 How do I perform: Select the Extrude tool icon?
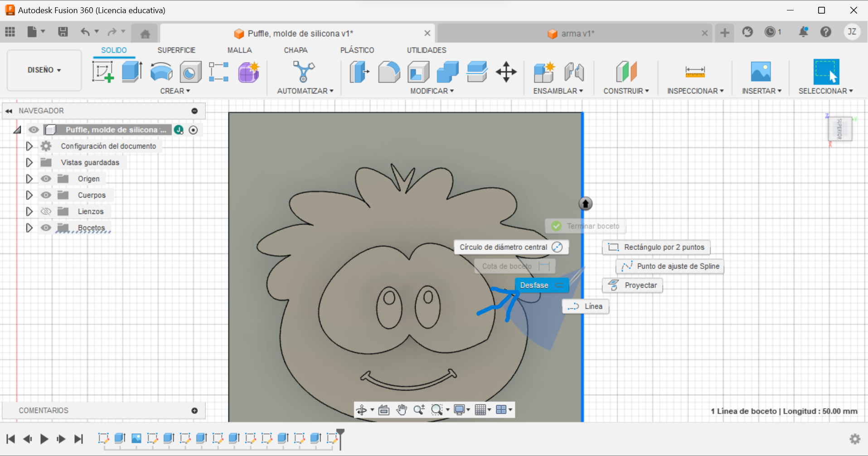click(132, 72)
